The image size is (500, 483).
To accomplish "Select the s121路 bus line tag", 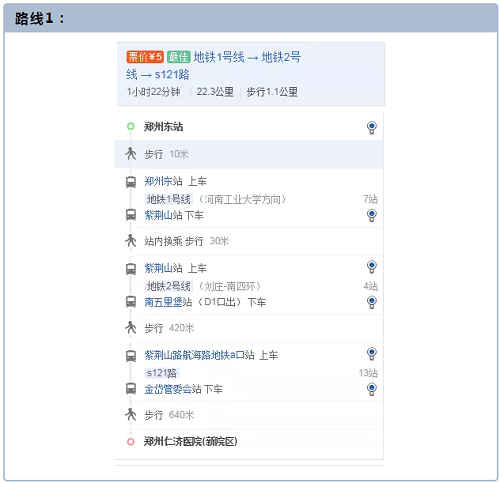I will click(x=162, y=373).
